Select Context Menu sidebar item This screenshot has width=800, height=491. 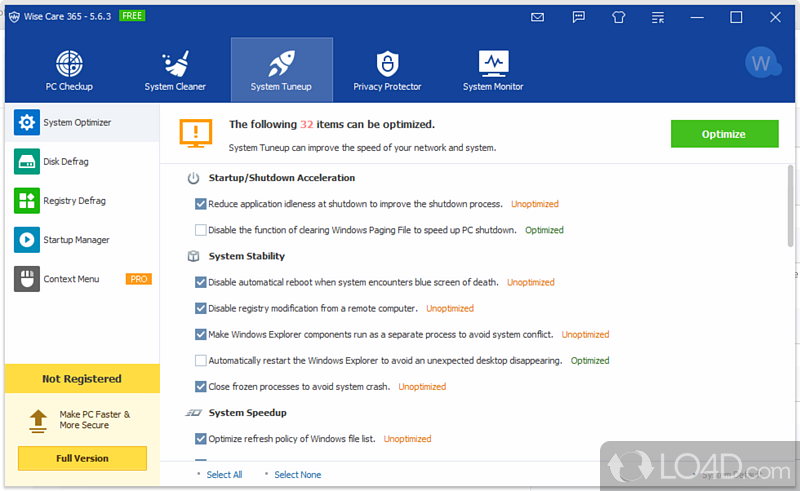[71, 279]
